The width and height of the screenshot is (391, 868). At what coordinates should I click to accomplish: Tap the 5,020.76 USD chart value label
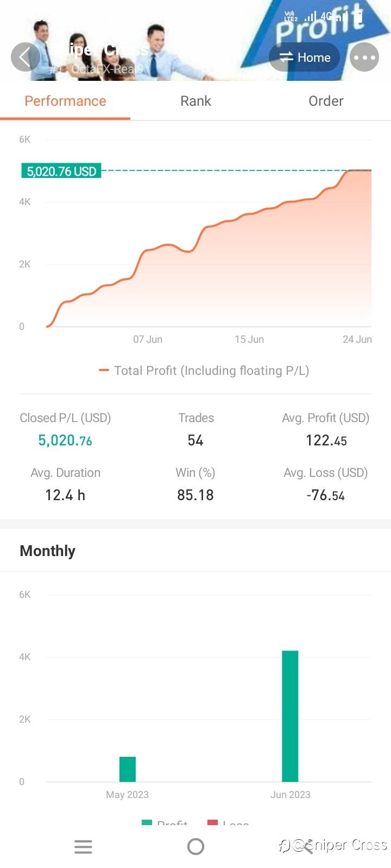pyautogui.click(x=61, y=171)
